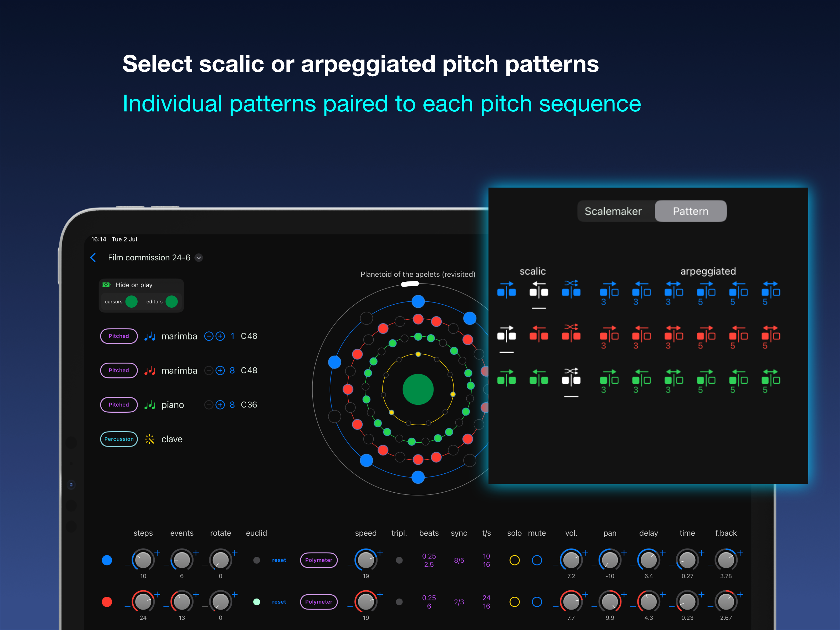Click blue notes icon beside first marimba

[x=150, y=336]
